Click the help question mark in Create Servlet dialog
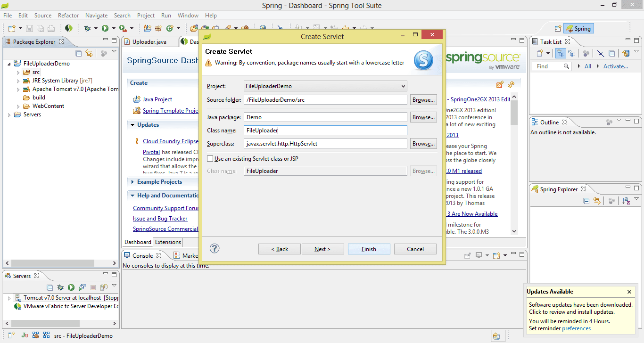The width and height of the screenshot is (644, 343). (x=215, y=248)
